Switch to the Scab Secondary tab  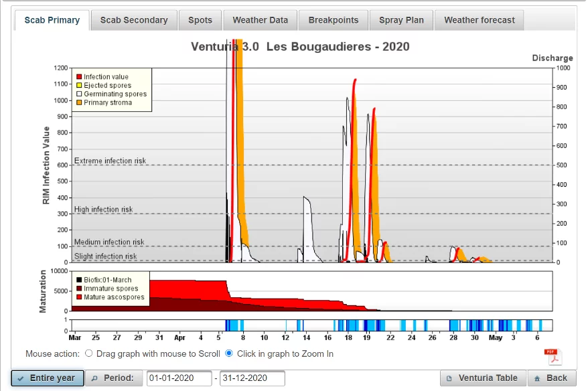[134, 20]
